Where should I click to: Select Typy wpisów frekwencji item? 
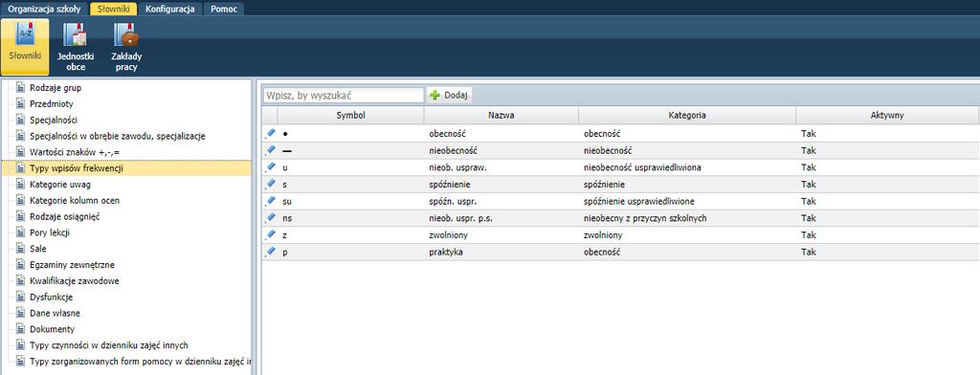pos(77,168)
